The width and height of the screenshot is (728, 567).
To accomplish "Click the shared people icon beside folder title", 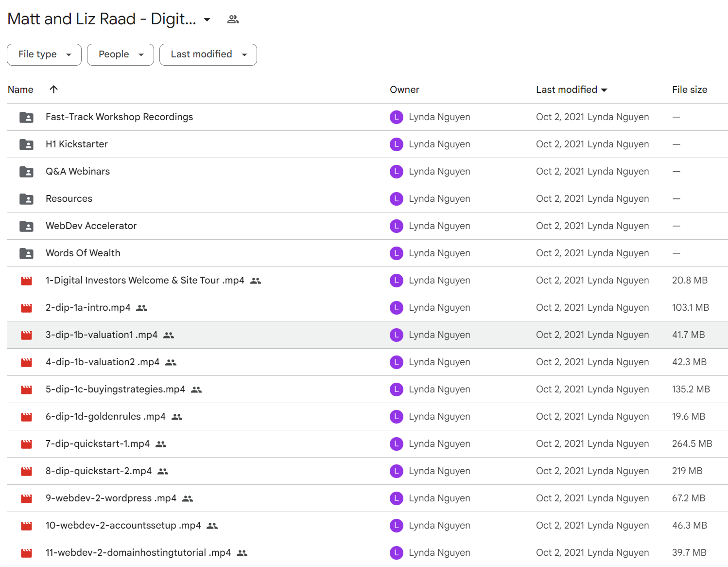I will coord(233,19).
